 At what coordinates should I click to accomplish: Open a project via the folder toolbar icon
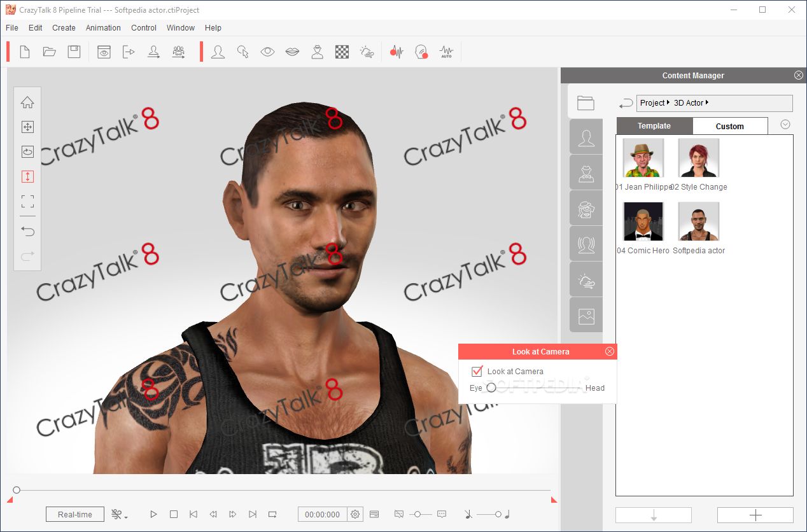coord(50,52)
